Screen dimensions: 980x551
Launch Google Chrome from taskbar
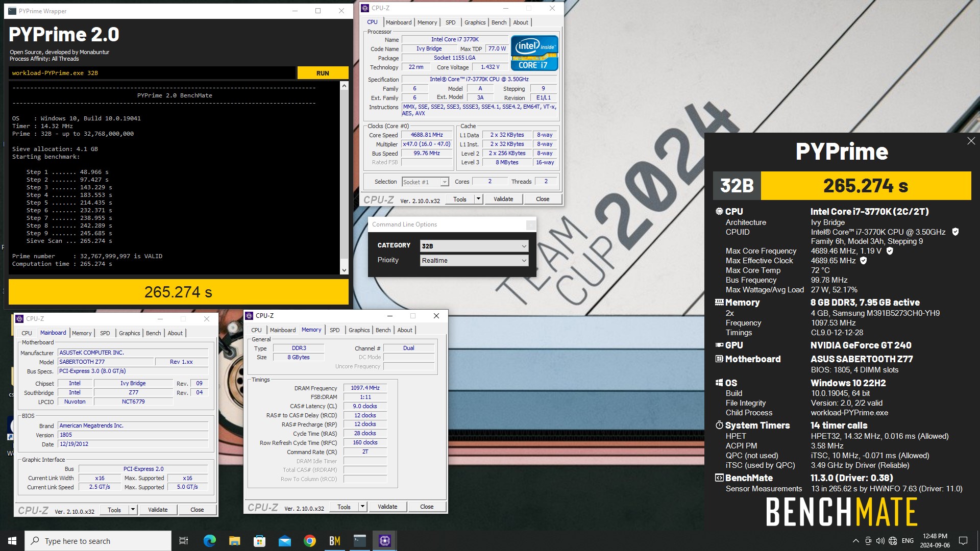pos(309,541)
